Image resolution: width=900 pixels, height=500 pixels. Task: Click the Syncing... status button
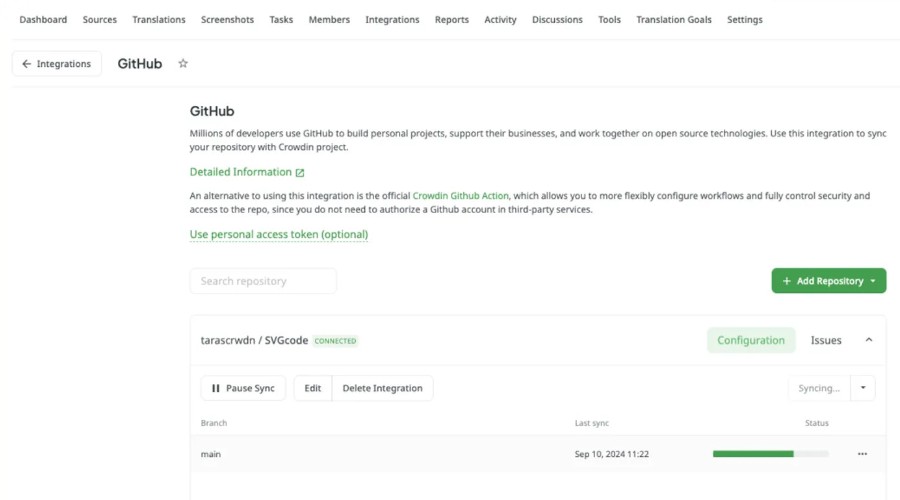(819, 388)
